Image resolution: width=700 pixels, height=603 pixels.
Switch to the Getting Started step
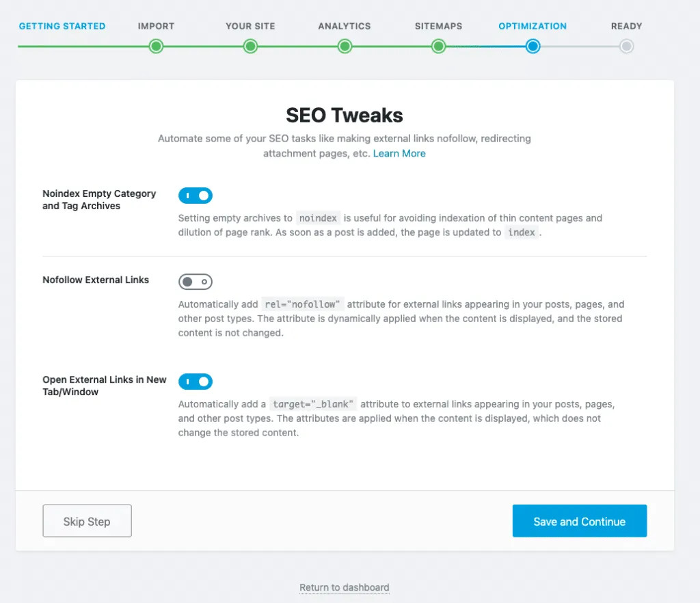62,26
